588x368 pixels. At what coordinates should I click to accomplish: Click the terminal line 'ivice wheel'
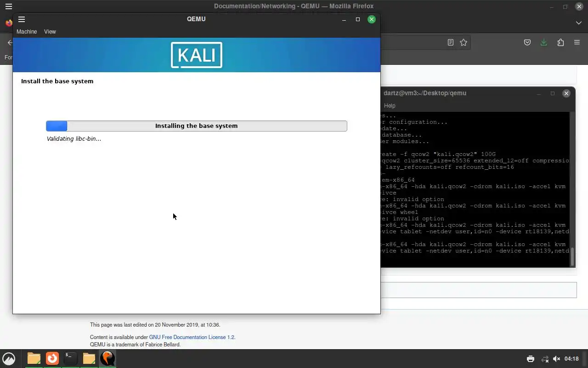(400, 213)
